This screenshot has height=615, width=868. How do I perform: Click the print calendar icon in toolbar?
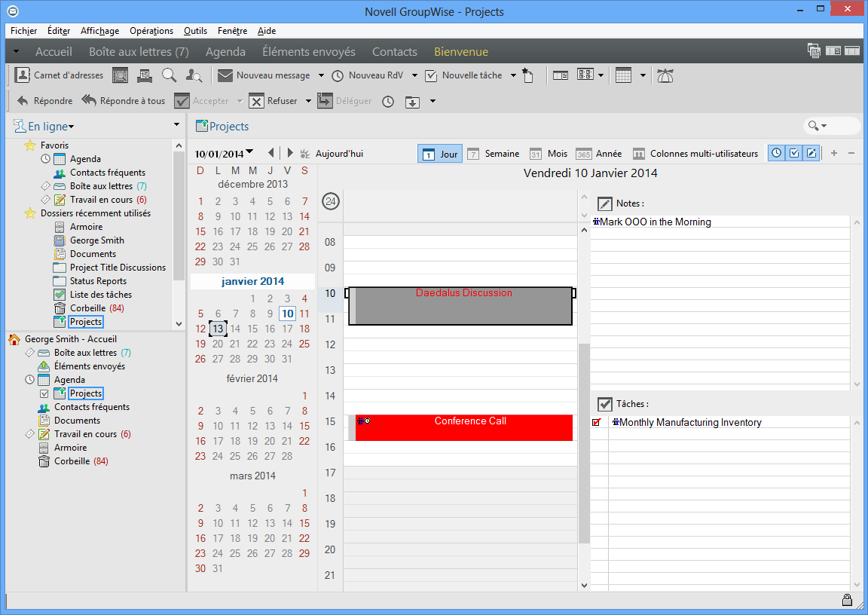[x=145, y=75]
